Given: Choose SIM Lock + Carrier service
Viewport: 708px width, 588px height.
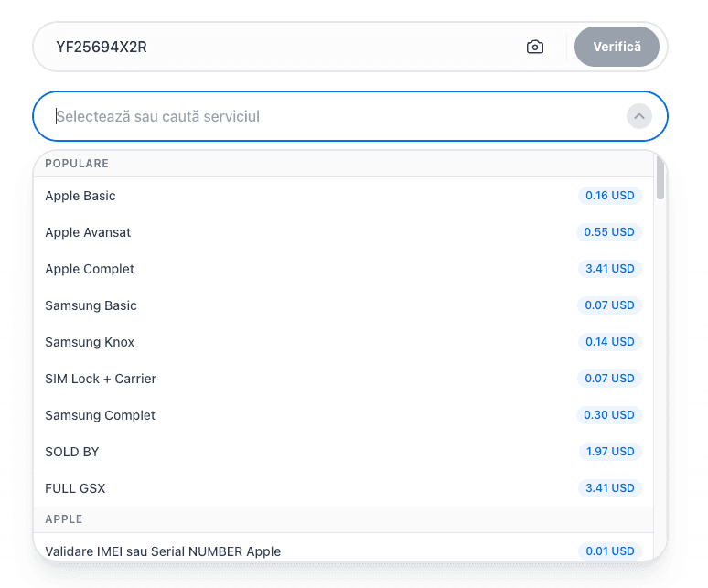Looking at the screenshot, I should point(101,379).
